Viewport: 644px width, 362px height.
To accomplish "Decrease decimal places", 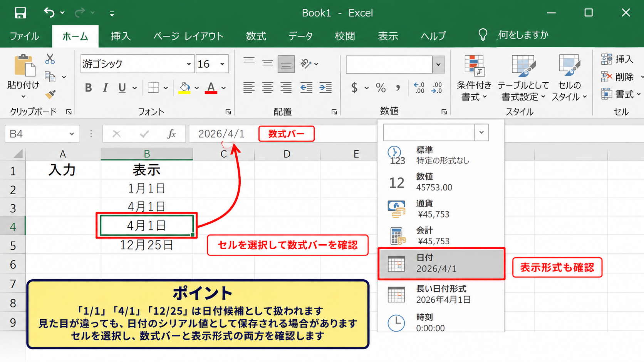I will [437, 88].
